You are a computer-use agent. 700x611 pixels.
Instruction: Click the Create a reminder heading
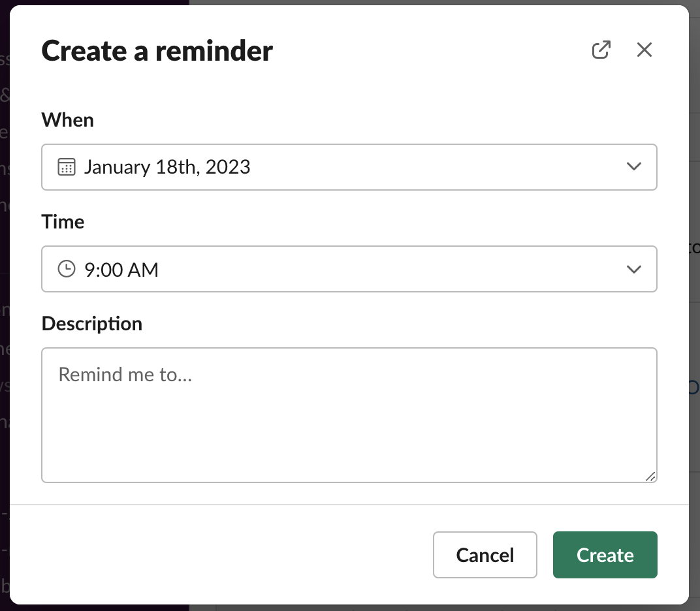pos(157,51)
